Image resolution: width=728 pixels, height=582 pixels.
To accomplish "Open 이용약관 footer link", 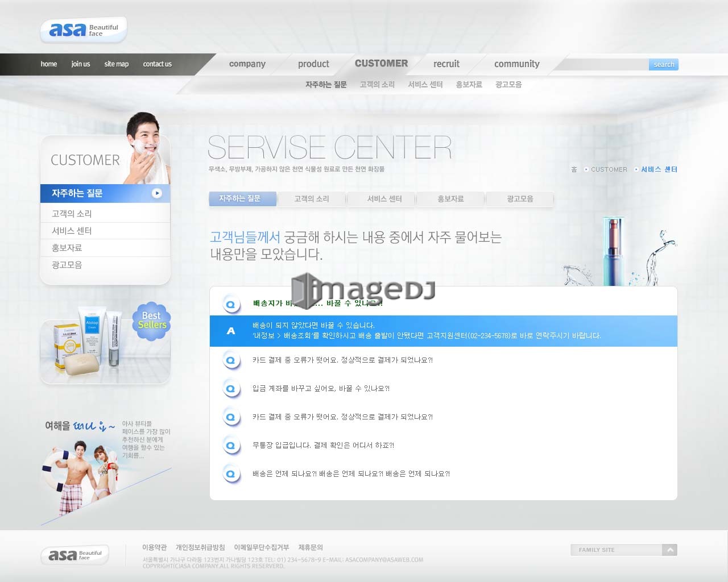I will [155, 547].
